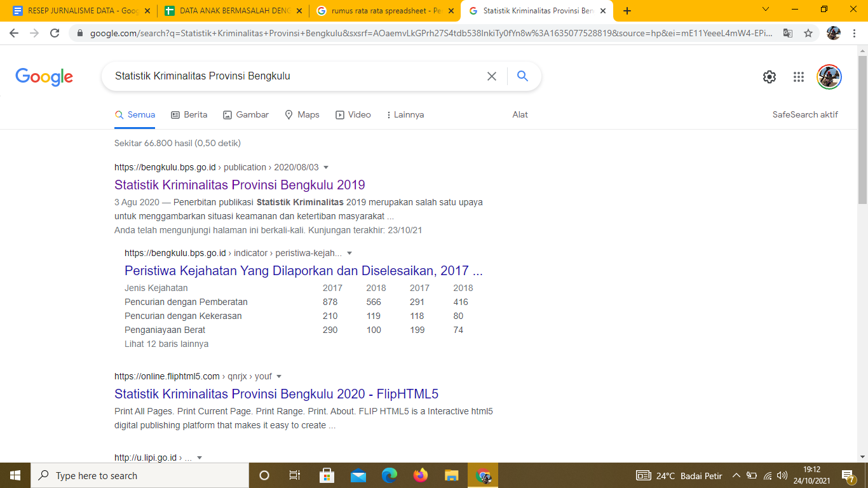Click the translate page icon in address bar
This screenshot has width=868, height=488.
point(788,34)
